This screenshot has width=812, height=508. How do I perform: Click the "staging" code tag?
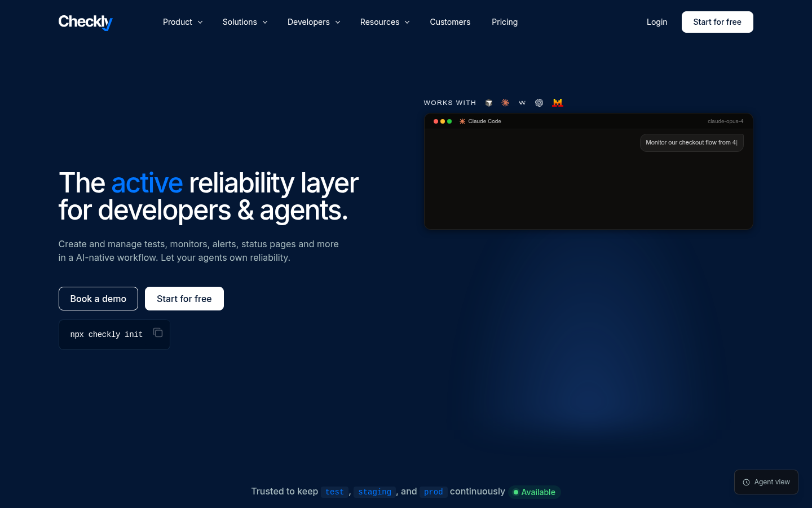(374, 492)
